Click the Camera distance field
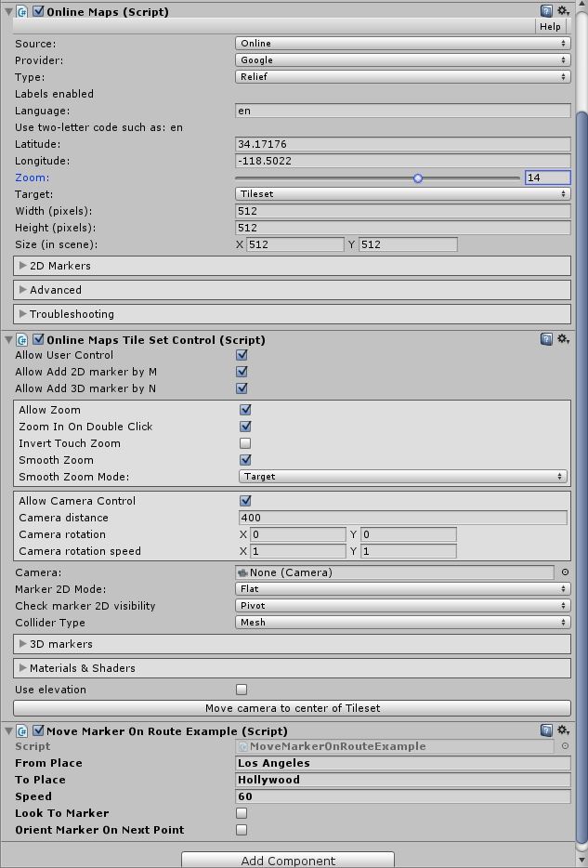 point(403,518)
